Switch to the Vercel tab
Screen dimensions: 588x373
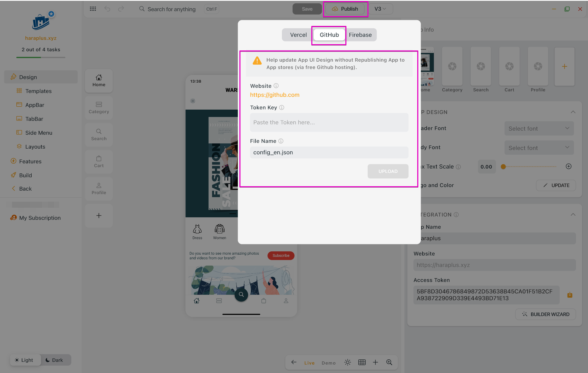tap(298, 35)
